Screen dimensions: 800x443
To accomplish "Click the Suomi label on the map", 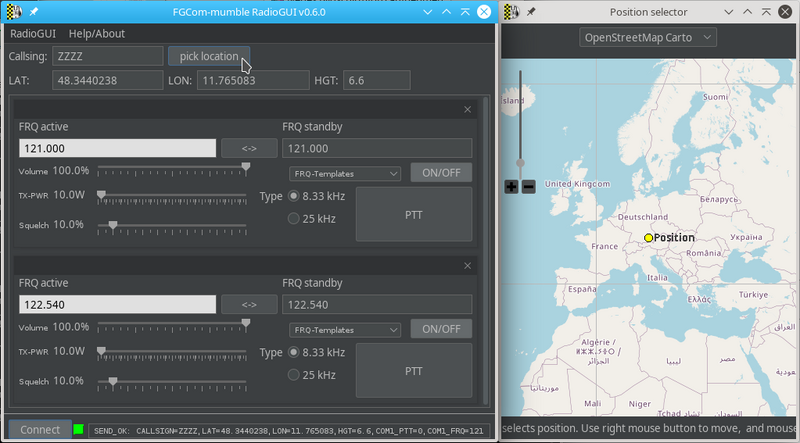I will [x=715, y=97].
